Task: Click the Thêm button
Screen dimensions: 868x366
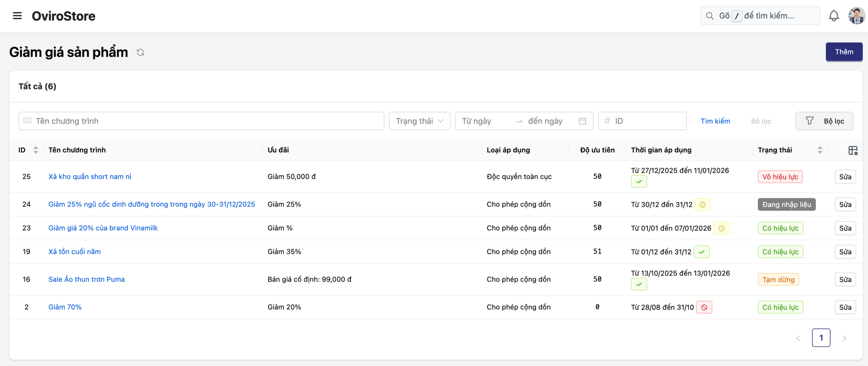Action: click(x=844, y=52)
